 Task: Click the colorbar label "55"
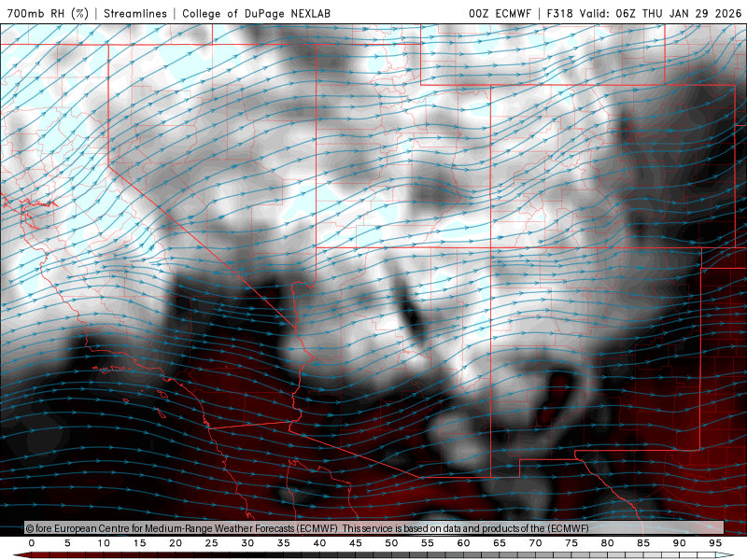428,543
